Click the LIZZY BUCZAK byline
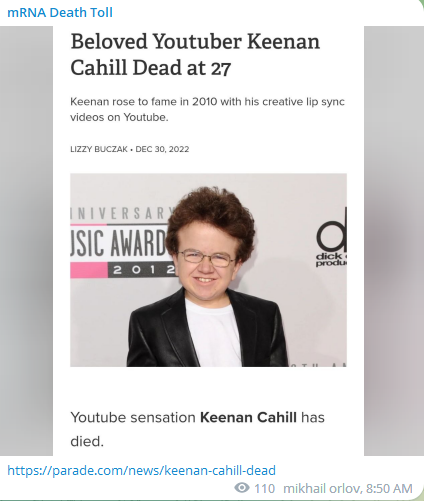Viewport: 424px width, 501px height. 99,149
